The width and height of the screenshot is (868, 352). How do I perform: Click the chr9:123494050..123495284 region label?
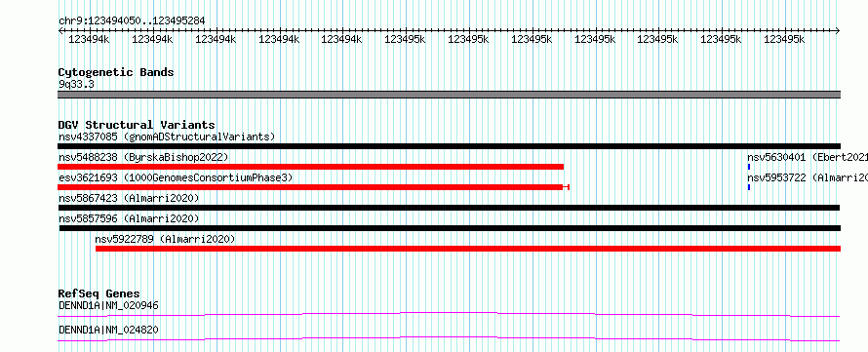click(x=132, y=21)
